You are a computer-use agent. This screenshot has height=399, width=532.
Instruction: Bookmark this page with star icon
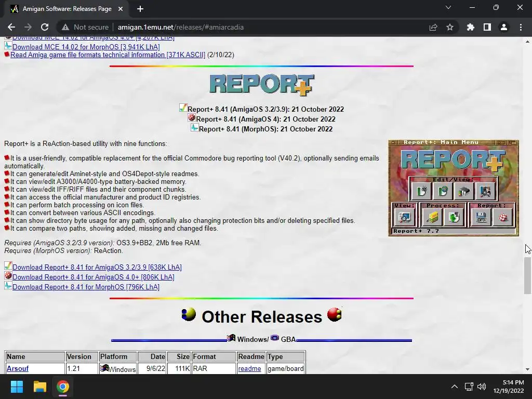pos(450,27)
